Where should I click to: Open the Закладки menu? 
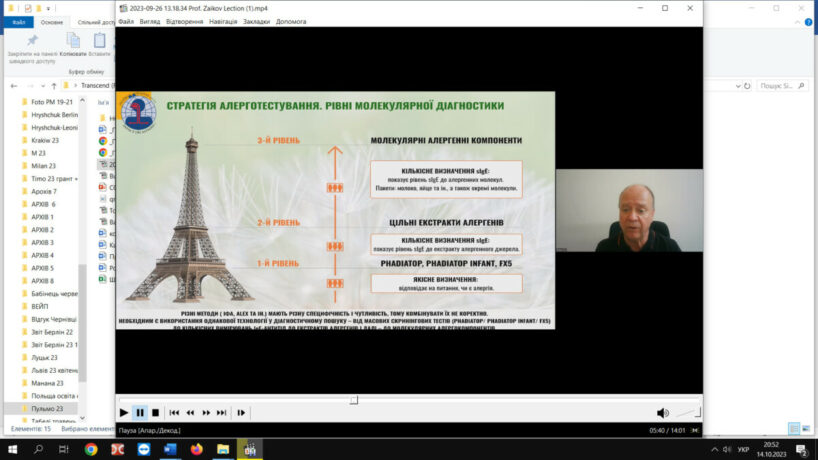click(256, 21)
